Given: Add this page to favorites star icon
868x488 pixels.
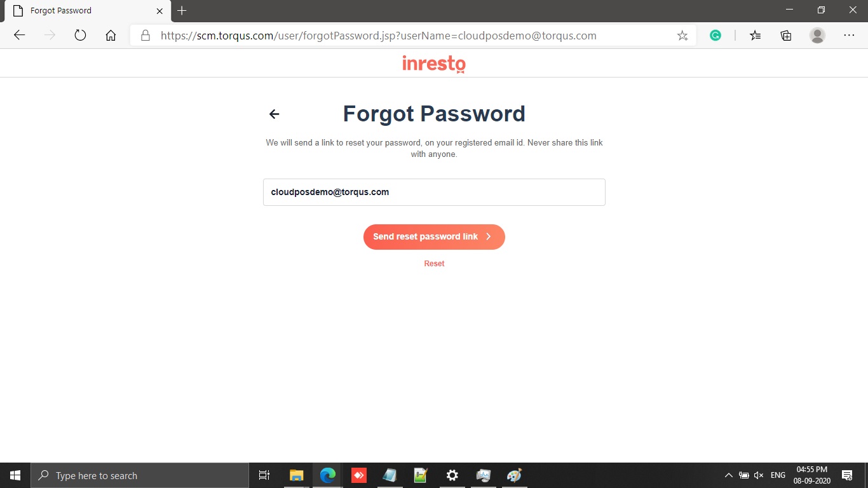Looking at the screenshot, I should pyautogui.click(x=682, y=36).
